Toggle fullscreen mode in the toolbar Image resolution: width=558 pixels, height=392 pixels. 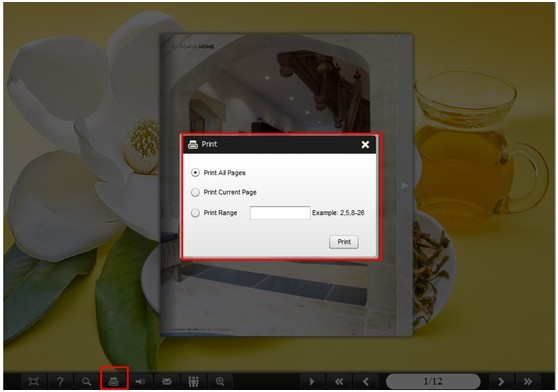[x=33, y=381]
